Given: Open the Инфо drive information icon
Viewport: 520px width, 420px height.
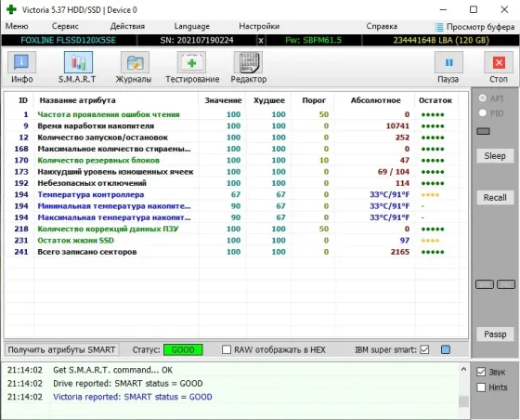Looking at the screenshot, I should (x=22, y=62).
